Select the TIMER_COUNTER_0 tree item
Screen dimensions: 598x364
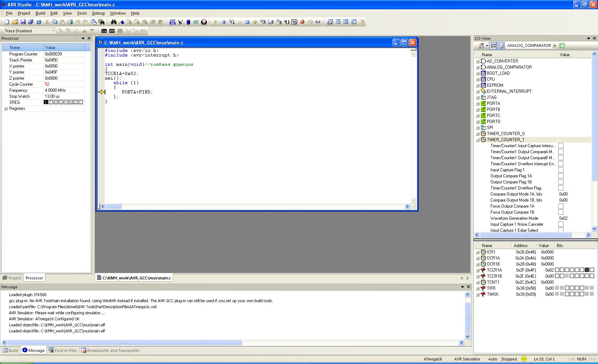[x=505, y=134]
